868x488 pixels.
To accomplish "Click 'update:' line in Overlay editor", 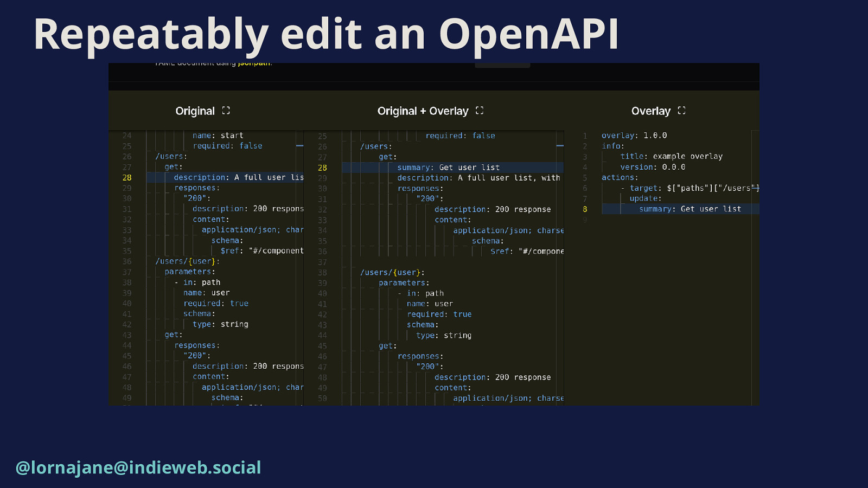I will click(x=646, y=198).
